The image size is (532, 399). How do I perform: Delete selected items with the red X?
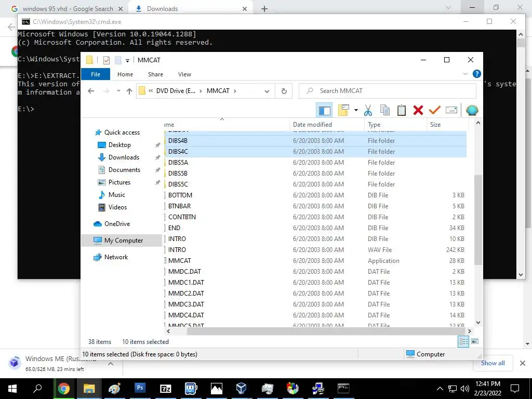click(418, 110)
